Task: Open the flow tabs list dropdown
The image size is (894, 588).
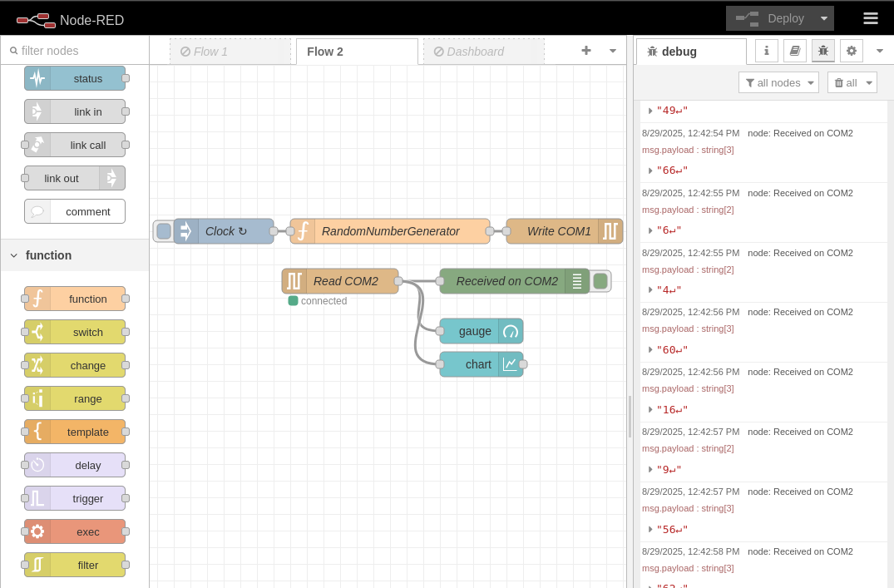Action: 613,51
